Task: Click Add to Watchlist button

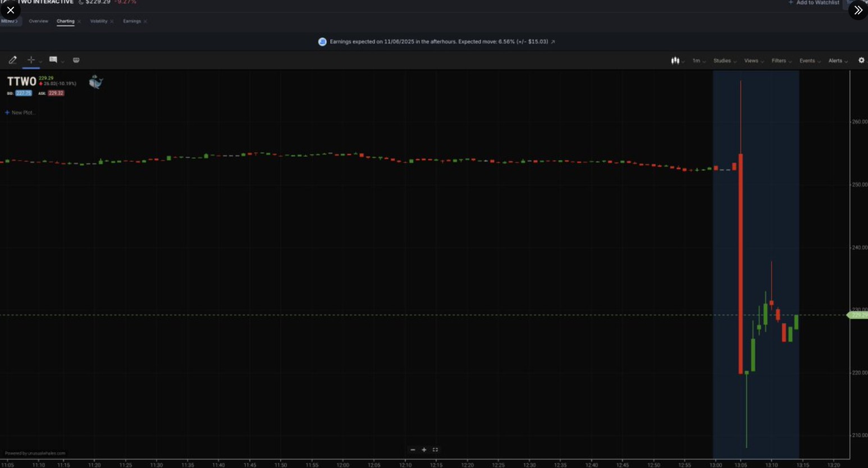Action: coord(814,3)
